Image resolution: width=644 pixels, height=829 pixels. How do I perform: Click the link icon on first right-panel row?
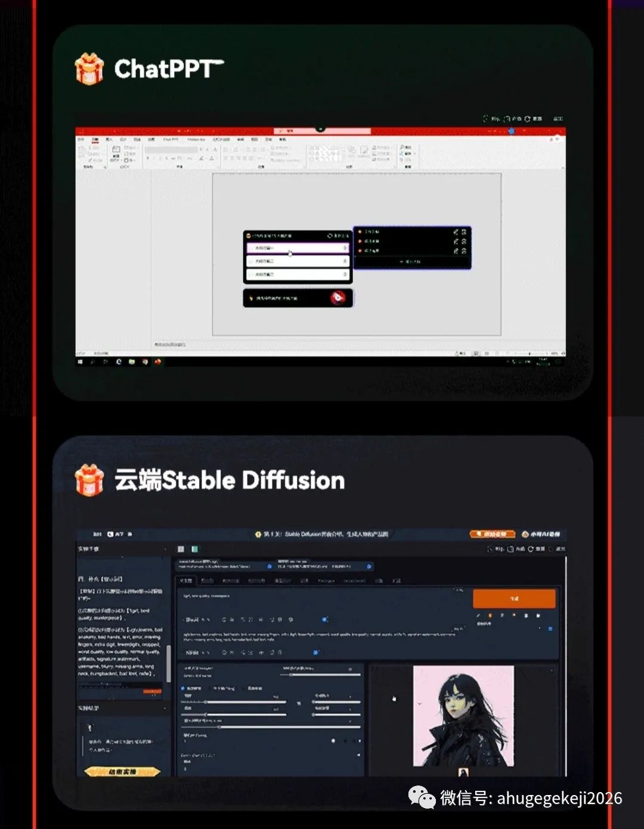click(464, 232)
